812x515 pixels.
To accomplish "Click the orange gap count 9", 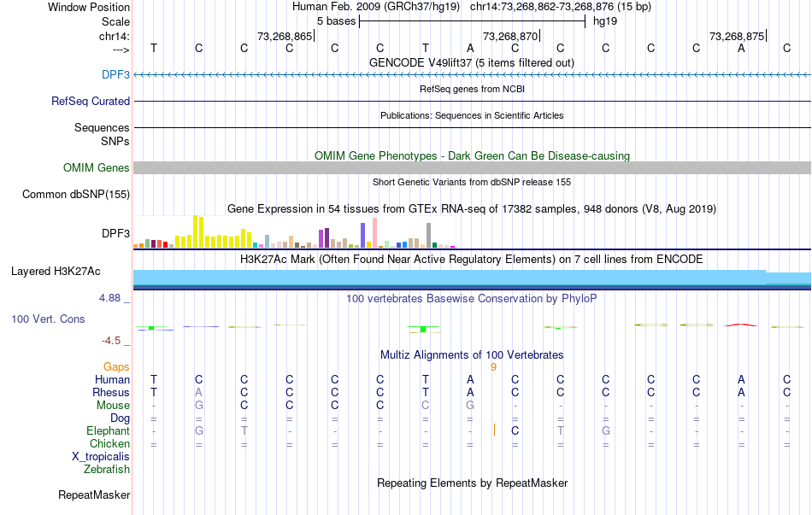I will click(493, 367).
